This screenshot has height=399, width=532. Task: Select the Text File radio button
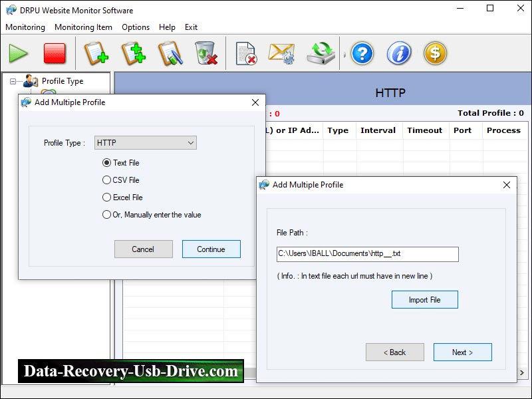pyautogui.click(x=106, y=163)
